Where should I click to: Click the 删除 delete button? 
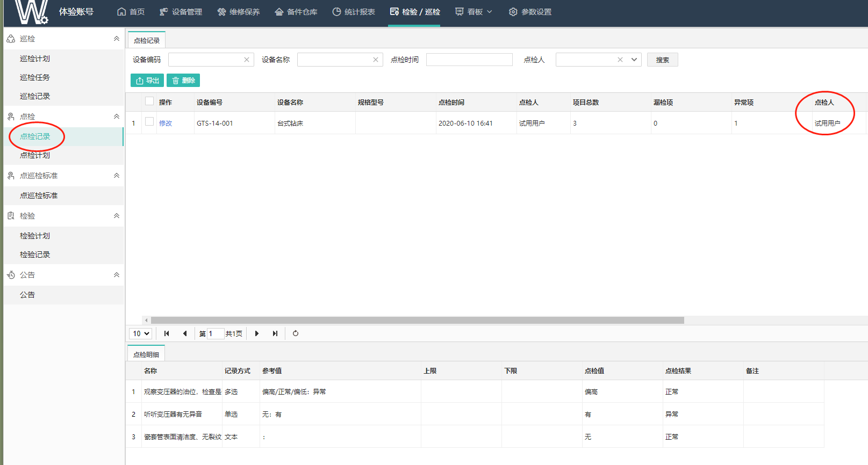(183, 81)
